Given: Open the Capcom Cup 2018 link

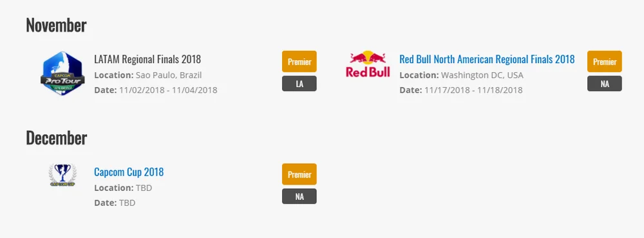Looking at the screenshot, I should point(129,172).
